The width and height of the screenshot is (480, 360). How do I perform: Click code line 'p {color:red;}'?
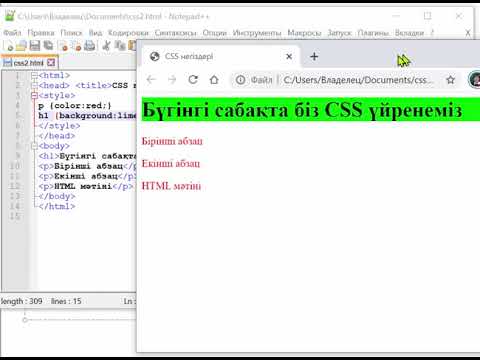75,106
